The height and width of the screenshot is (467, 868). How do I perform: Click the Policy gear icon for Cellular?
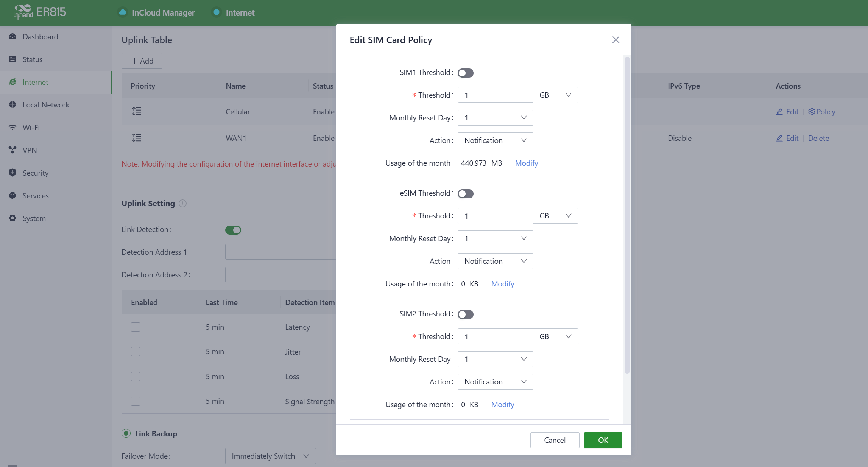point(812,112)
